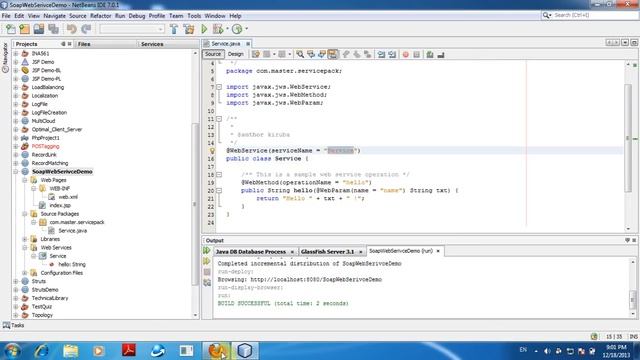Screen dimensions: 640x360
Task: Click the Stop Macro Recording icon
Action: 417,54
